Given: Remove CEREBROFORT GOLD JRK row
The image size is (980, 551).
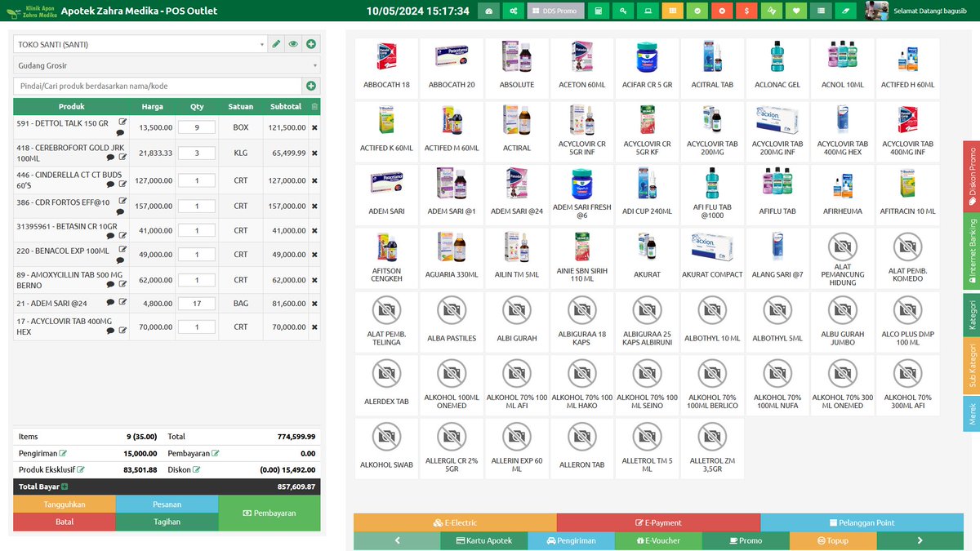Looking at the screenshot, I should (x=314, y=153).
